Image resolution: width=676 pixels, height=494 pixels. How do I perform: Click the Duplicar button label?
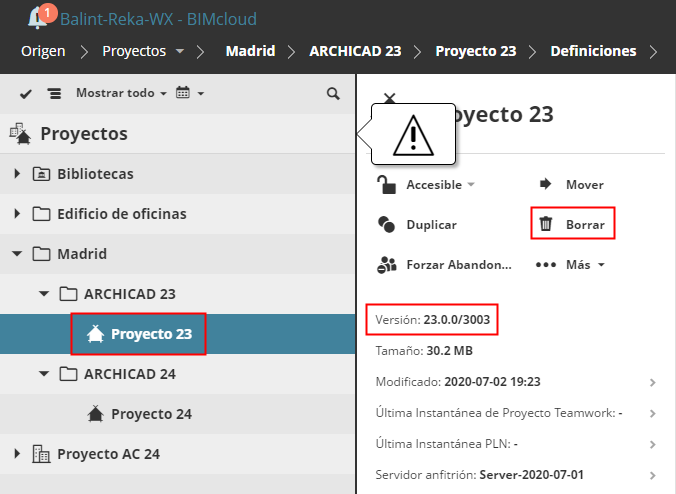coord(432,225)
